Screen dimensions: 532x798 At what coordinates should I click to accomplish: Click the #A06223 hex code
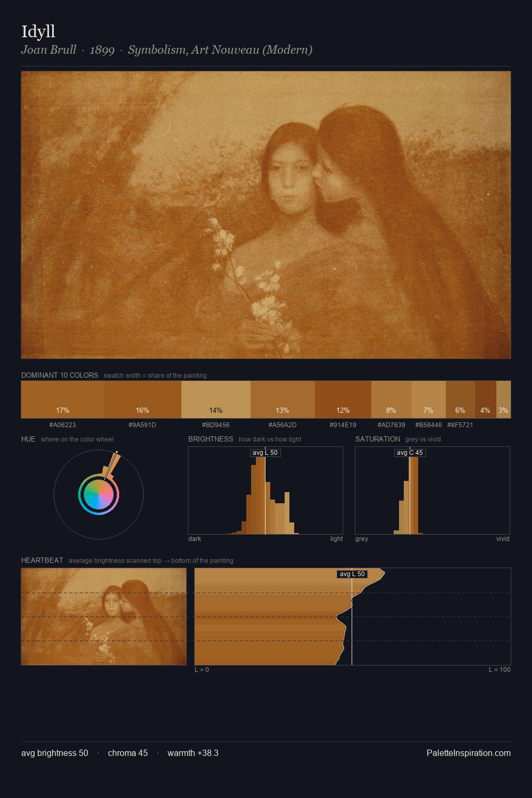click(x=63, y=425)
